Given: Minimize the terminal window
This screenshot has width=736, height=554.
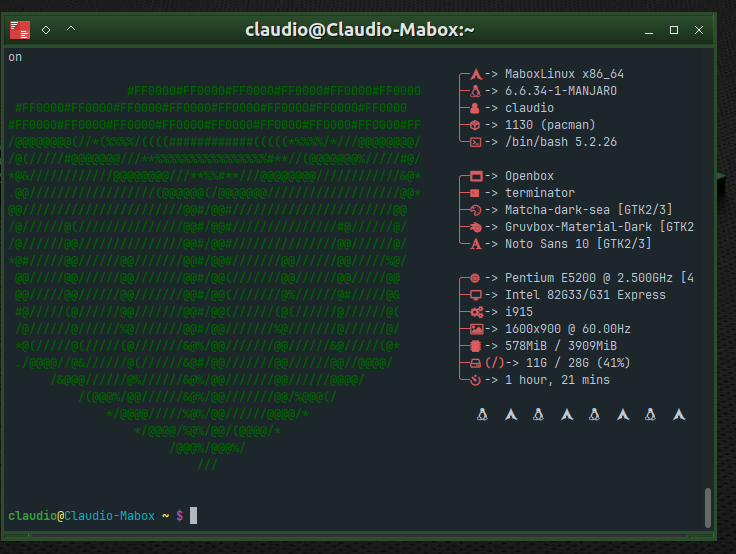Looking at the screenshot, I should (x=647, y=30).
